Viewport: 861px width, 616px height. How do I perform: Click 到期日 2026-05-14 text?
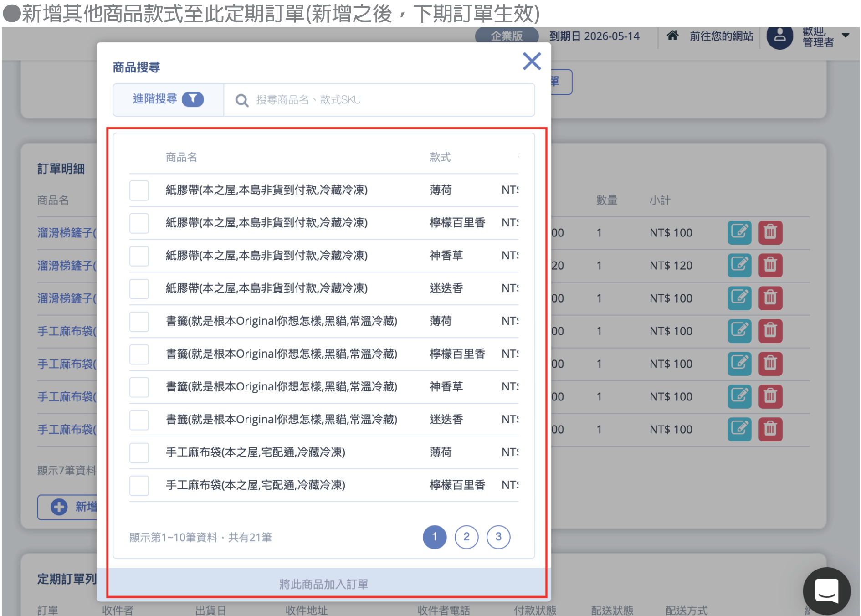pyautogui.click(x=594, y=36)
